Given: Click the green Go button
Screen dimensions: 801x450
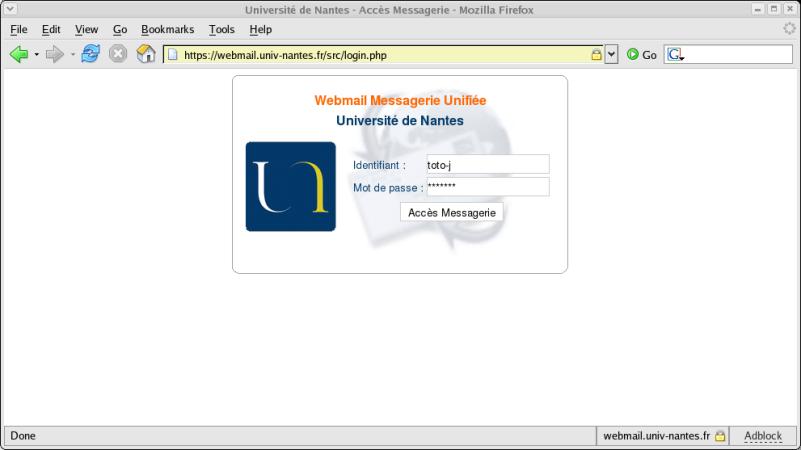Looking at the screenshot, I should 641,55.
